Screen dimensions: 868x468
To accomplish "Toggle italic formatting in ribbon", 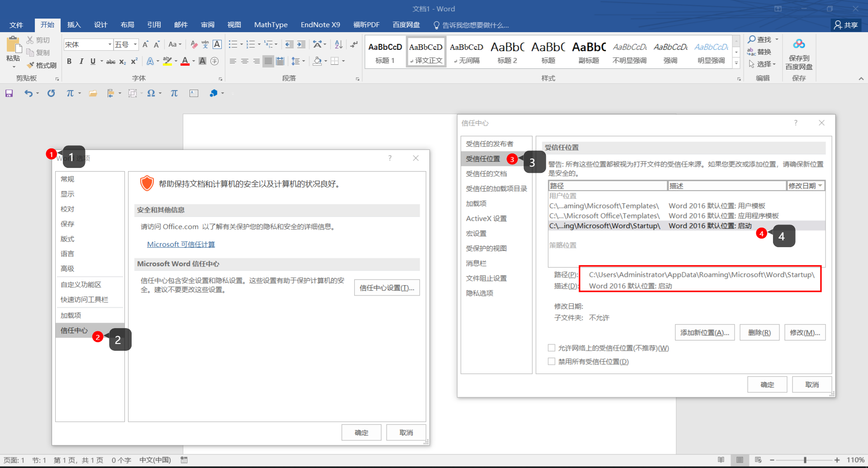I will pyautogui.click(x=81, y=62).
